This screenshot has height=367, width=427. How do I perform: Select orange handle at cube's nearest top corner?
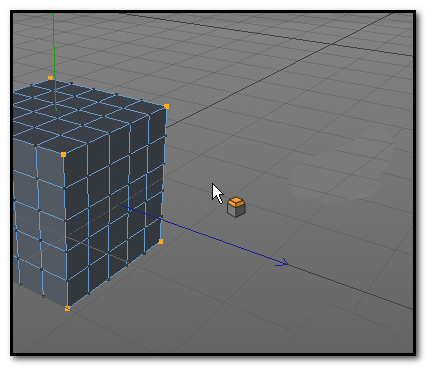(64, 154)
